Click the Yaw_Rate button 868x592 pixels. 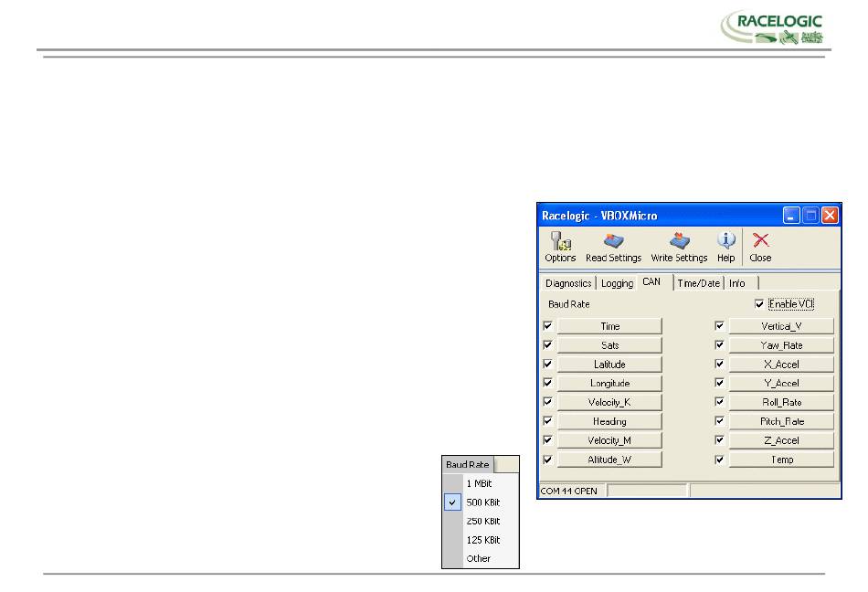point(781,345)
